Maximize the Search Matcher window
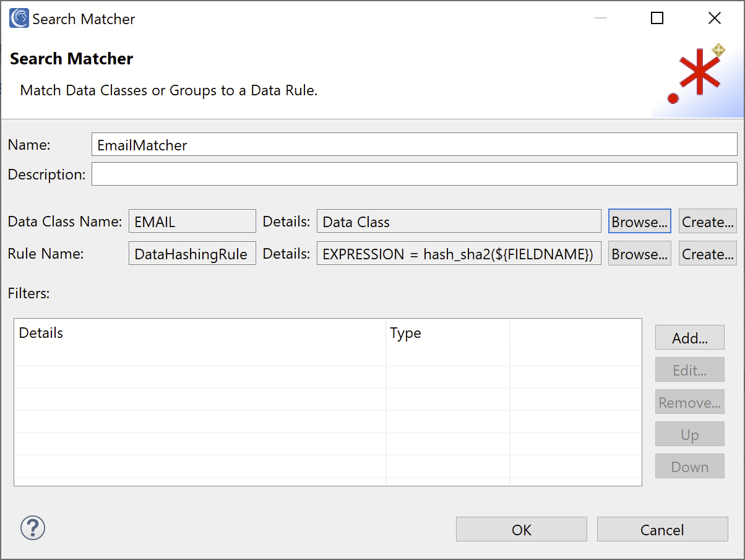The height and width of the screenshot is (560, 745). coord(657,19)
